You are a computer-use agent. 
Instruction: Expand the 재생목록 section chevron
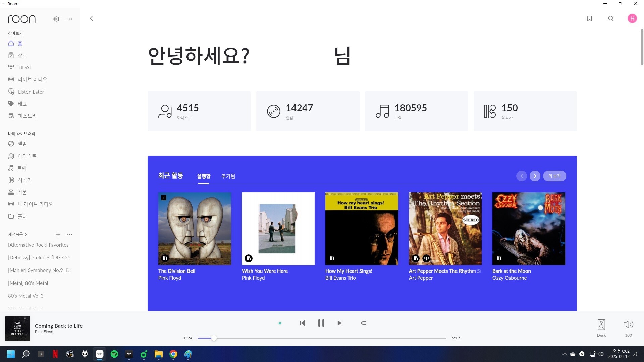tap(26, 234)
